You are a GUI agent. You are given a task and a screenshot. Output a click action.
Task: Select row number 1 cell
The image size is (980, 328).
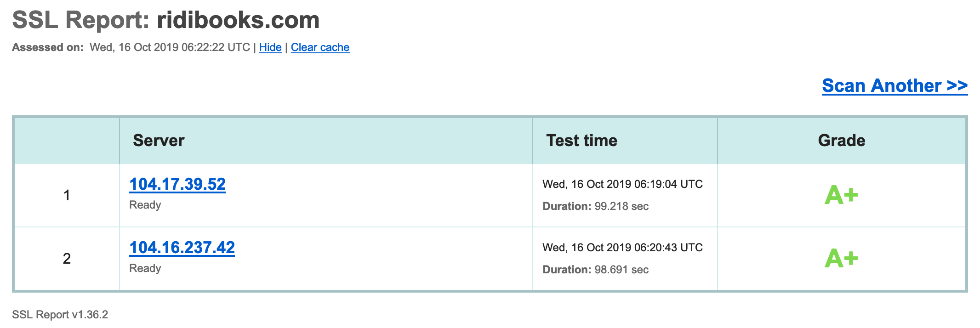click(x=67, y=195)
